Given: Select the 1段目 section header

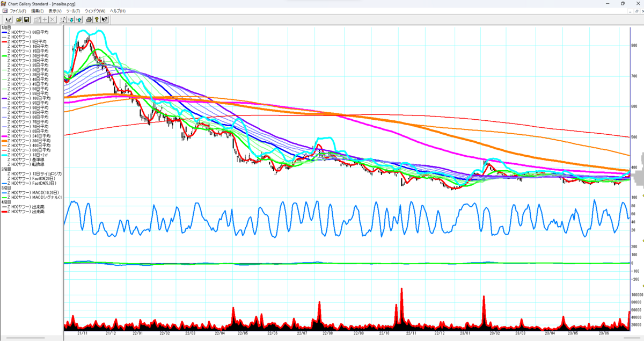Looking at the screenshot, I should (x=6, y=28).
